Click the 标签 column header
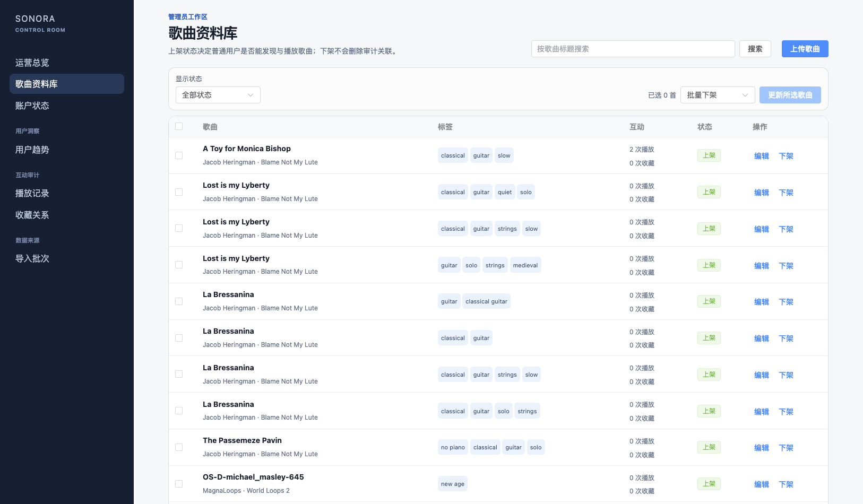Screen dimensions: 863x504 tap(445, 127)
